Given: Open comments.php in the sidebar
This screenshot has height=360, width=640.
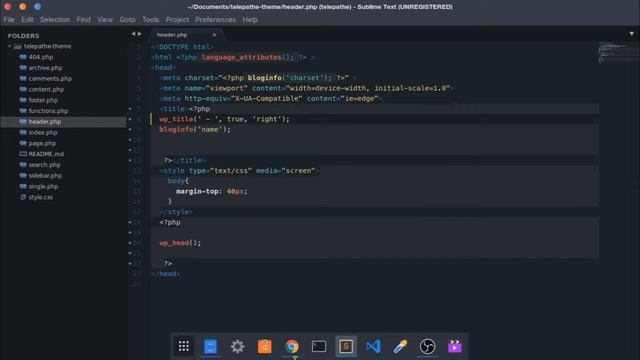Looking at the screenshot, I should point(50,78).
